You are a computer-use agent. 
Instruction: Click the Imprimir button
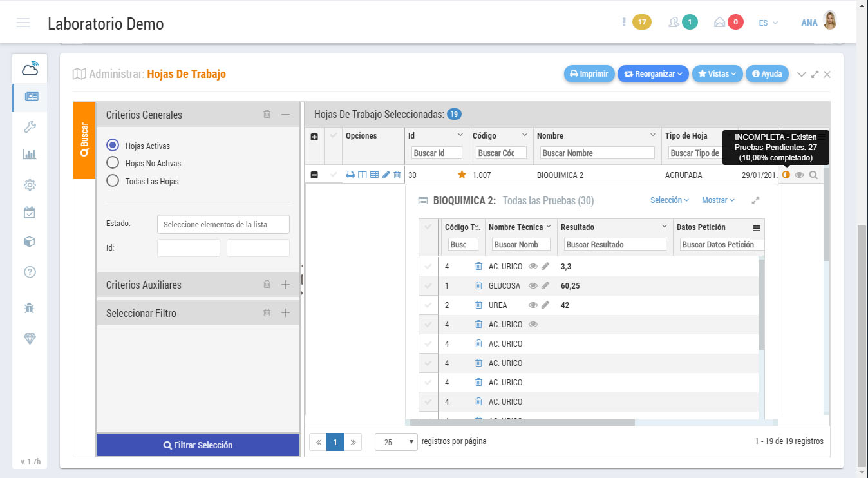pos(589,74)
